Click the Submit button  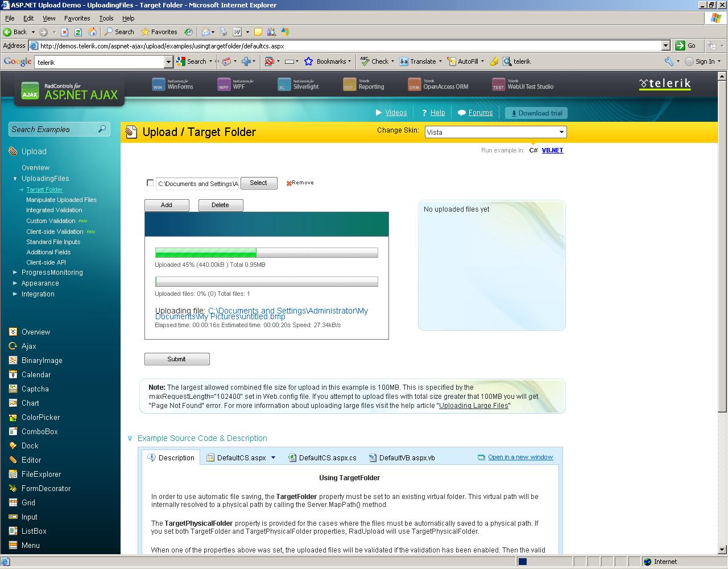pyautogui.click(x=177, y=359)
